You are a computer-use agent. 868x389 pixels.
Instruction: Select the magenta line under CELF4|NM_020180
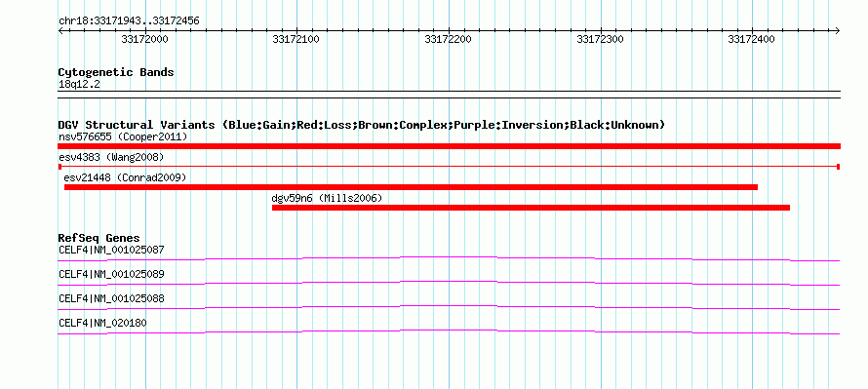click(x=449, y=332)
